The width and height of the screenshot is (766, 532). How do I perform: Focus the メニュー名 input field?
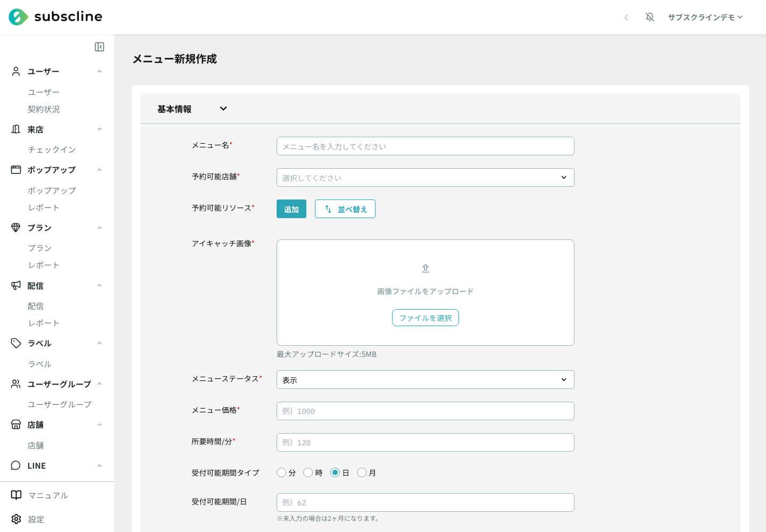point(426,146)
